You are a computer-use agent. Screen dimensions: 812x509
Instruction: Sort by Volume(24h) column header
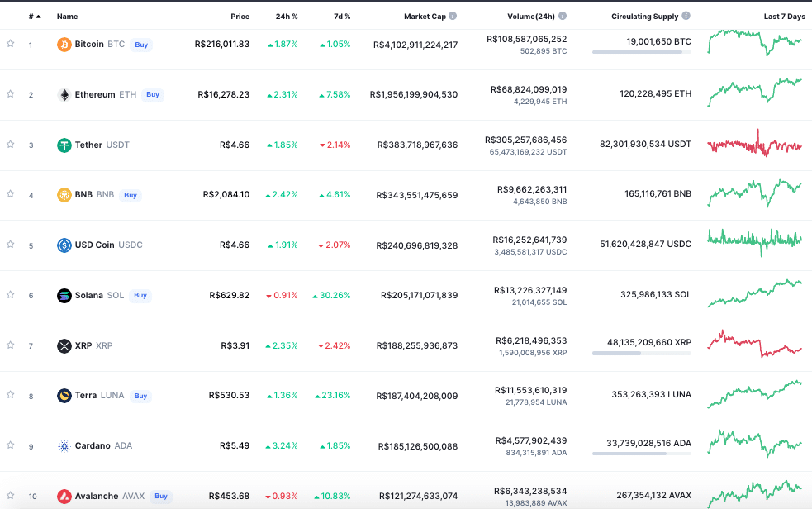(x=531, y=17)
